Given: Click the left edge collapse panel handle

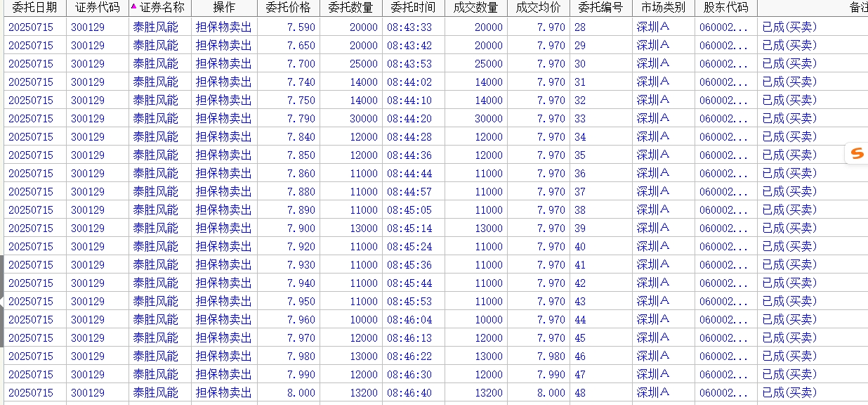Looking at the screenshot, I should 2,301.
